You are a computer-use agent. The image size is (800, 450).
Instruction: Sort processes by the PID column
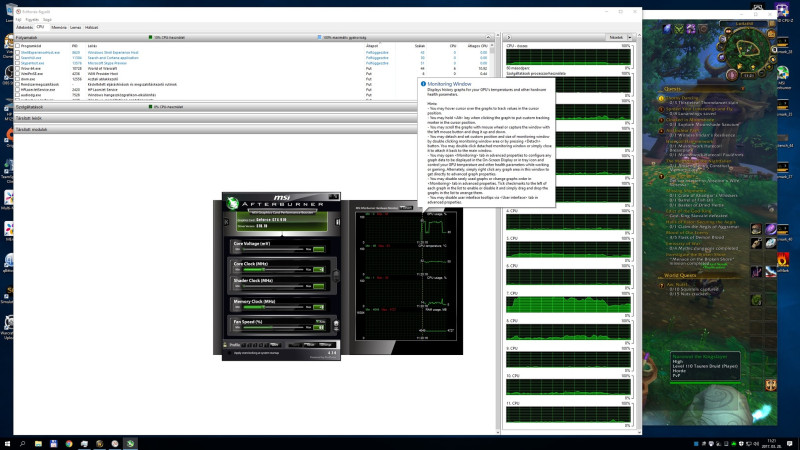pyautogui.click(x=75, y=46)
